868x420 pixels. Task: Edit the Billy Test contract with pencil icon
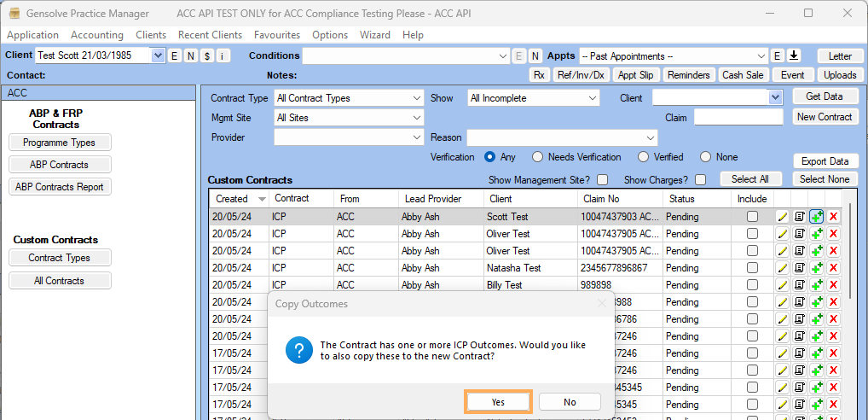click(782, 285)
